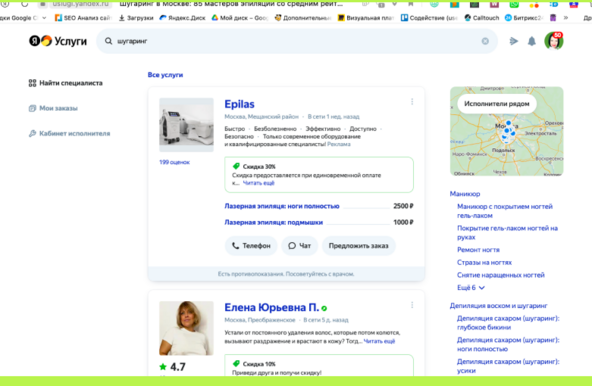Viewport: 592px width, 386px height.
Task: Open Calltouch bookmark
Action: click(481, 18)
